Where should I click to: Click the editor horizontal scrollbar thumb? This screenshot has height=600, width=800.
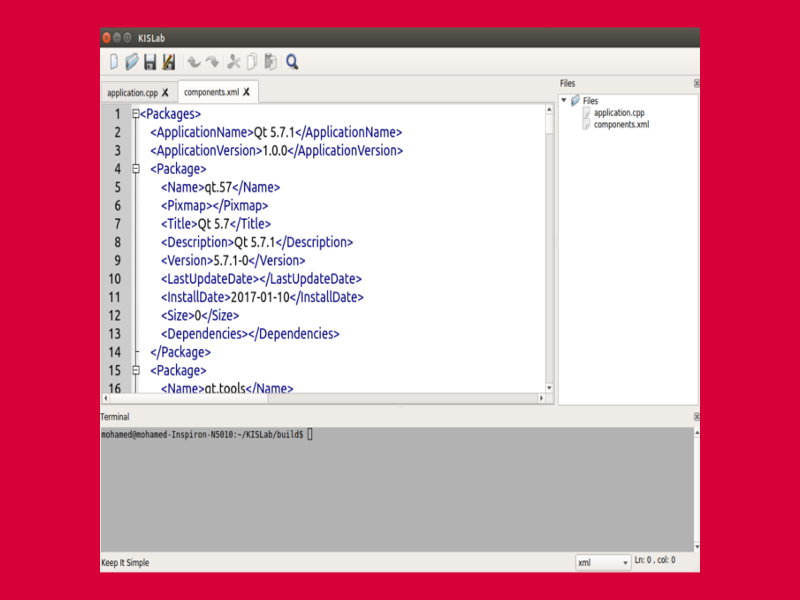pyautogui.click(x=188, y=398)
